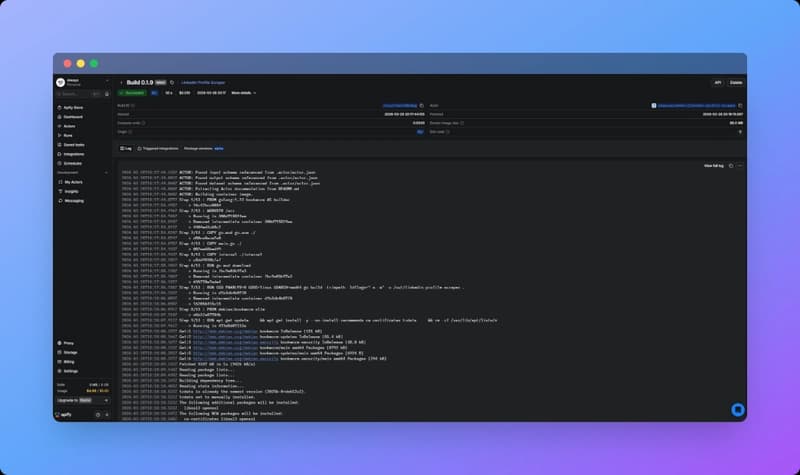
Task: Copy the Build ID value
Action: click(x=421, y=106)
